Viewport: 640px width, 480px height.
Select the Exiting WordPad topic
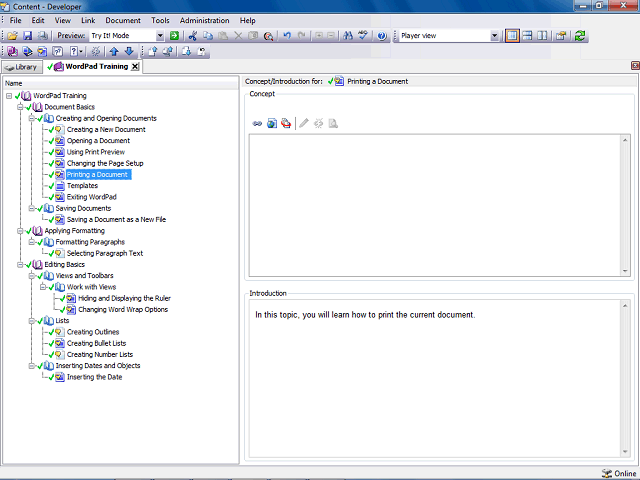coord(91,197)
